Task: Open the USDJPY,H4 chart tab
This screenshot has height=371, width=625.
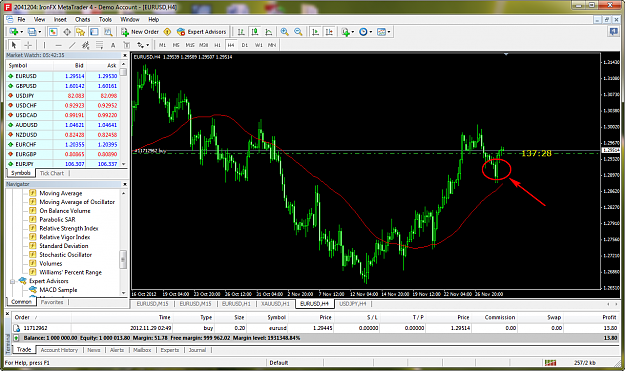Action: tap(352, 304)
